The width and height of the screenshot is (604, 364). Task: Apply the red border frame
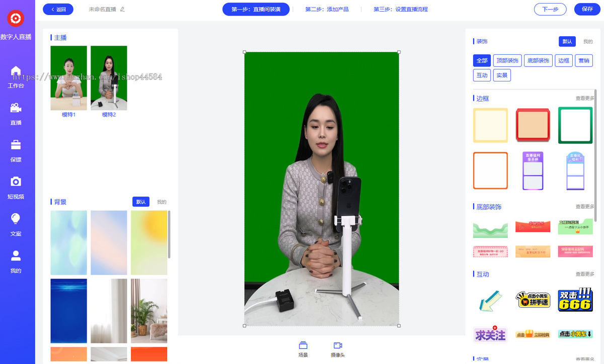coord(533,125)
